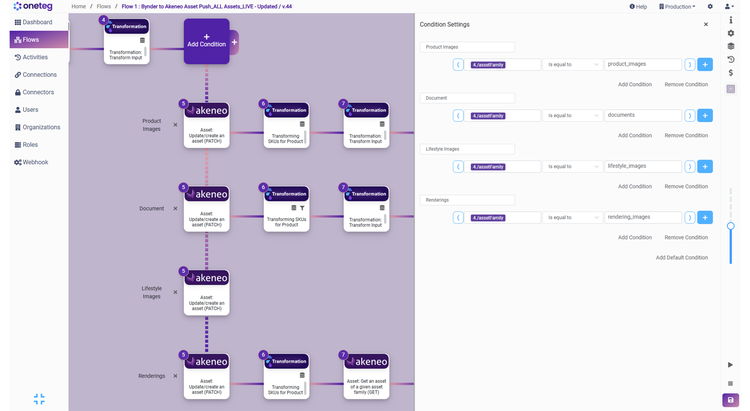Open the user account dropdown

727,7
